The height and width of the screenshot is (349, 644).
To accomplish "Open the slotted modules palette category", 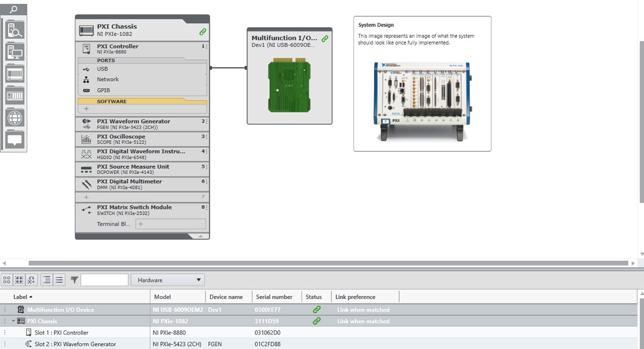I will (x=15, y=96).
